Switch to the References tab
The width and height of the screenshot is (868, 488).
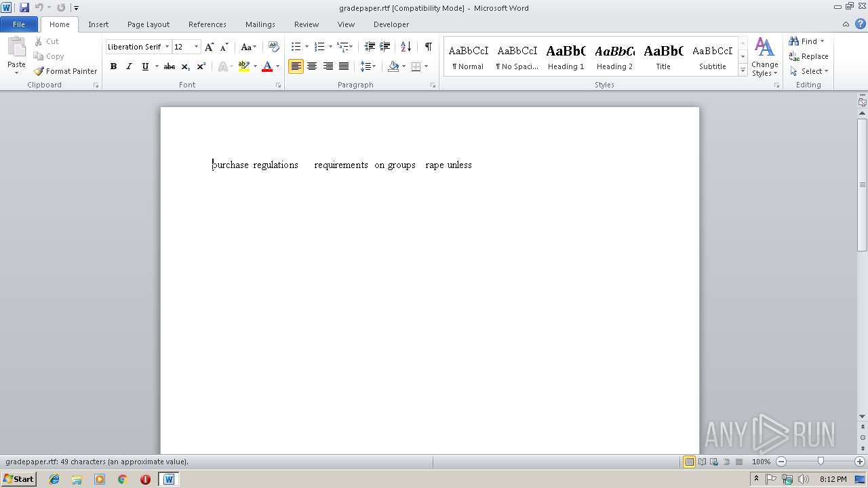click(208, 24)
